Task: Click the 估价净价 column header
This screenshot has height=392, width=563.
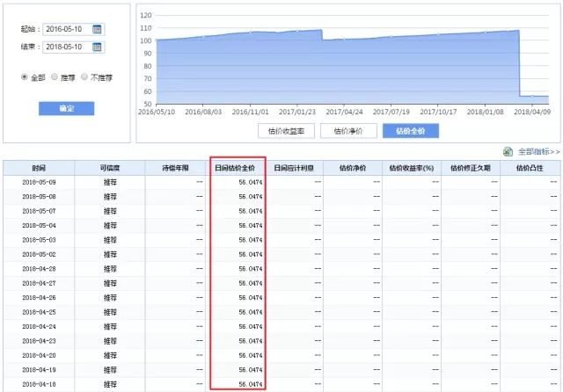Action: pyautogui.click(x=353, y=168)
